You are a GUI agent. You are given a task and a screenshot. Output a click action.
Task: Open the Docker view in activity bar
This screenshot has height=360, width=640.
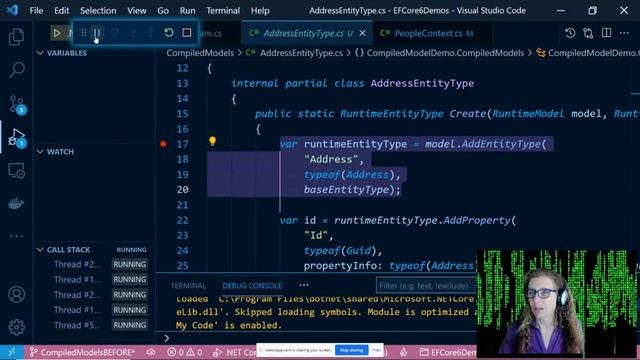click(x=16, y=203)
